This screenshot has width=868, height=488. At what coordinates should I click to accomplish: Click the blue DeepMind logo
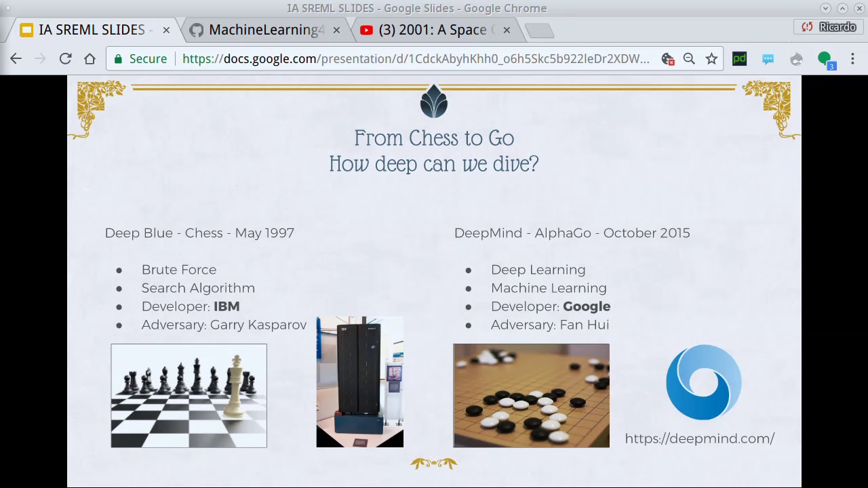(x=704, y=382)
